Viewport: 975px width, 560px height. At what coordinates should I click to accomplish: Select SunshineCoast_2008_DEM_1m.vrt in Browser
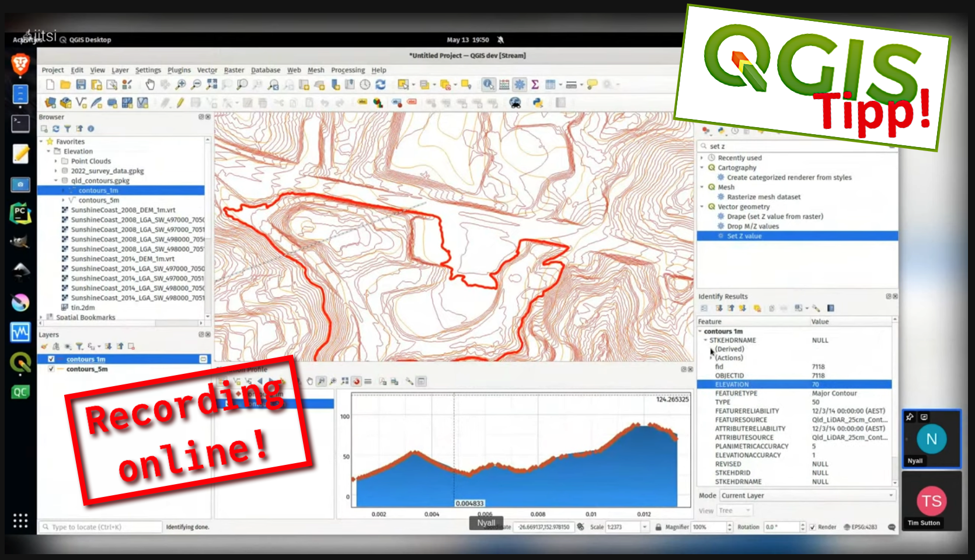pyautogui.click(x=123, y=210)
